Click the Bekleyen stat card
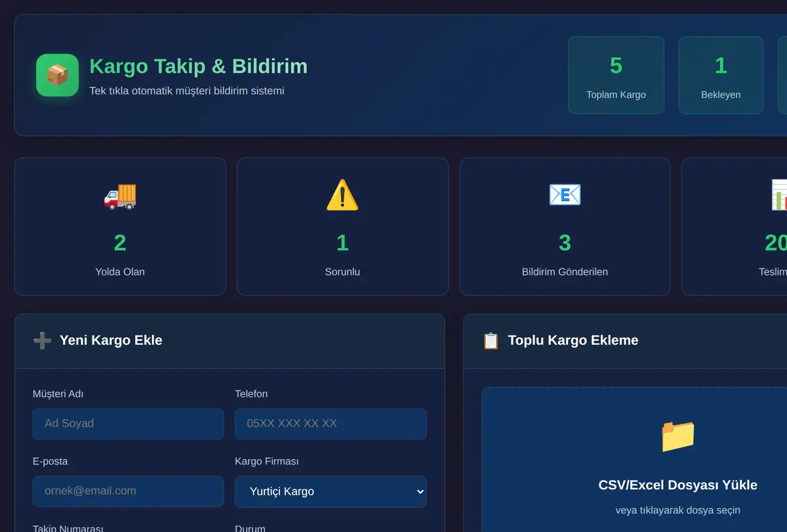This screenshot has height=532, width=787. pyautogui.click(x=721, y=75)
